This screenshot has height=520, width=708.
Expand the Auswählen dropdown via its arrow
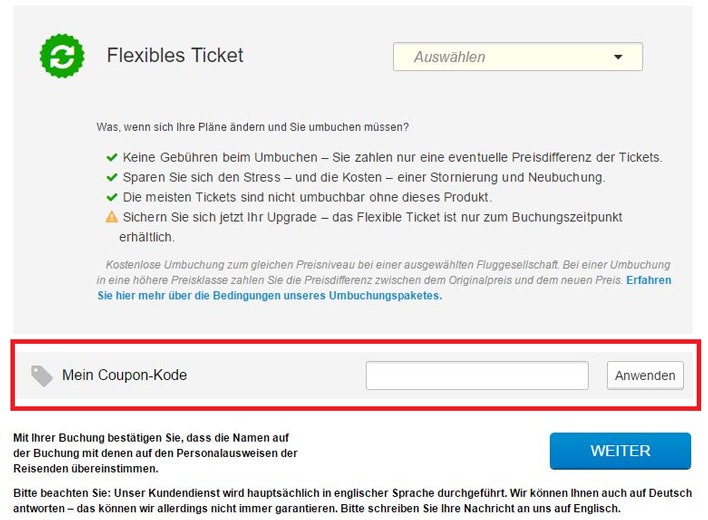(618, 57)
